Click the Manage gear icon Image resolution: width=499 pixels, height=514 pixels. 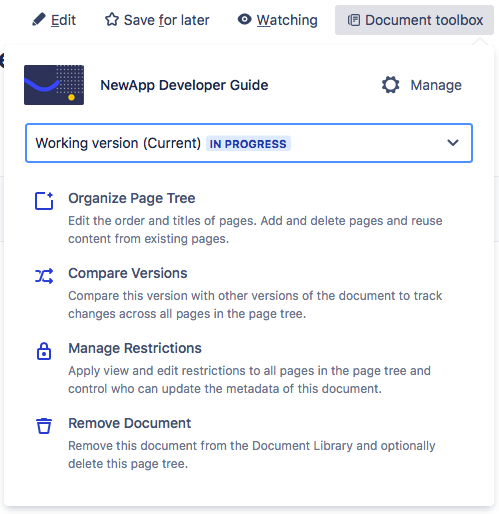(390, 85)
